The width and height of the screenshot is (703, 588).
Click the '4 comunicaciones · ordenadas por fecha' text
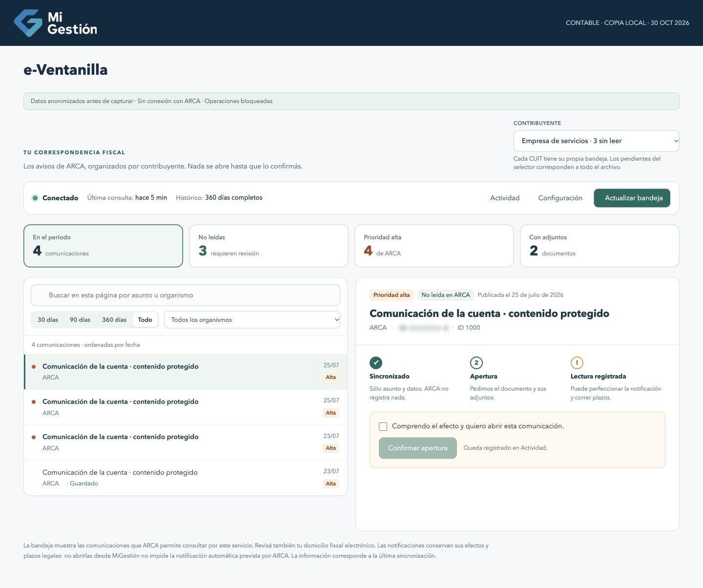click(x=86, y=345)
